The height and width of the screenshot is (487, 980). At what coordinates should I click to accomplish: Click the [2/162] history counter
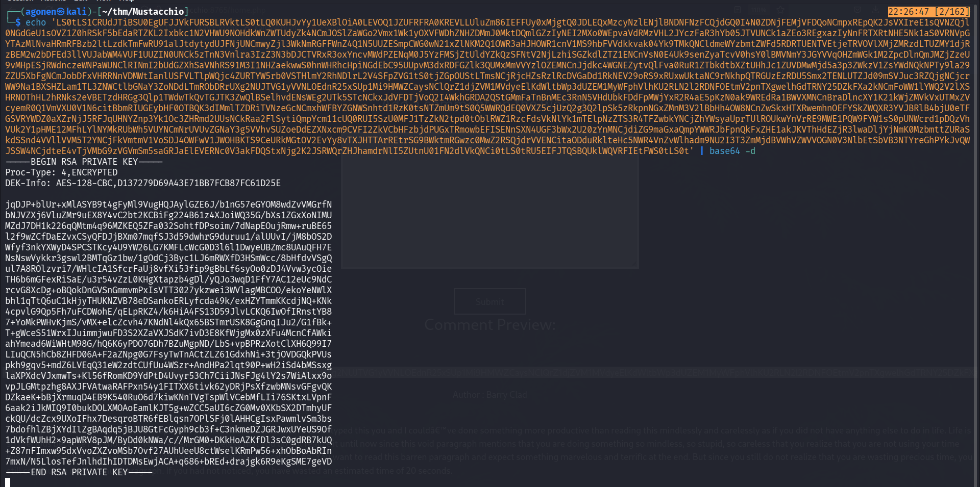(952, 11)
